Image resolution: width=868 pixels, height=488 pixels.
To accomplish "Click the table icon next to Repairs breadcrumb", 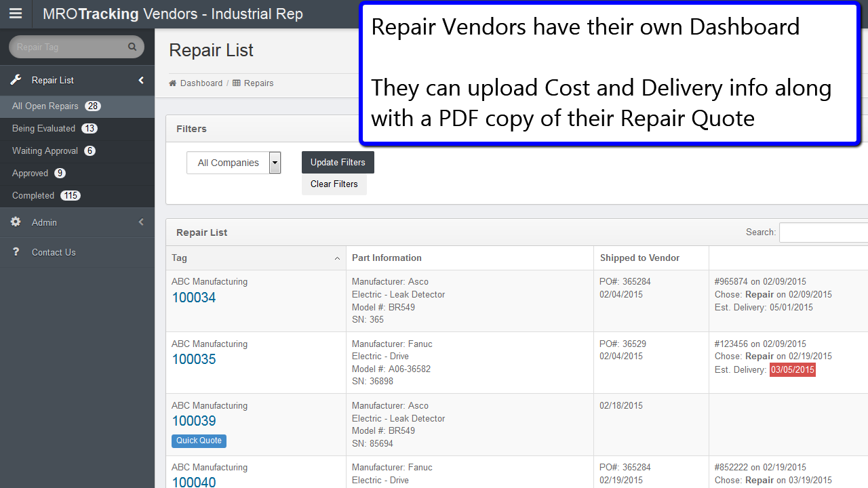I will 237,83.
